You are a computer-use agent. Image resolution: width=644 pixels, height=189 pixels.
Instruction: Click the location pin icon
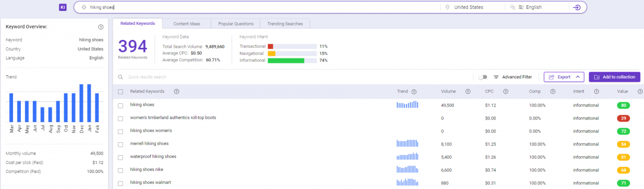[x=447, y=7]
